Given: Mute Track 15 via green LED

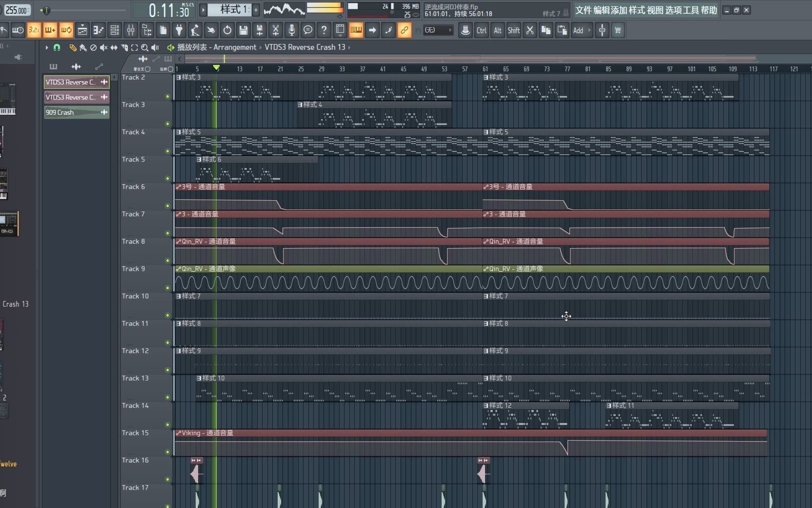Looking at the screenshot, I should [168, 452].
